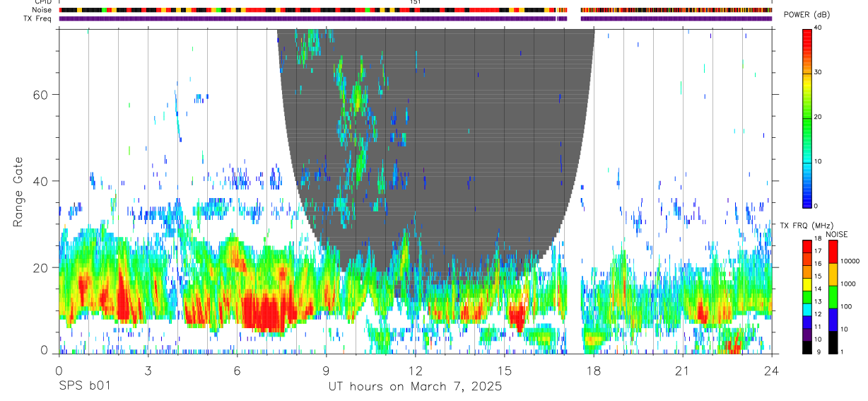Click UT hours axis tick '6'
Viewport: 868px width, 401px height.
pyautogui.click(x=237, y=370)
